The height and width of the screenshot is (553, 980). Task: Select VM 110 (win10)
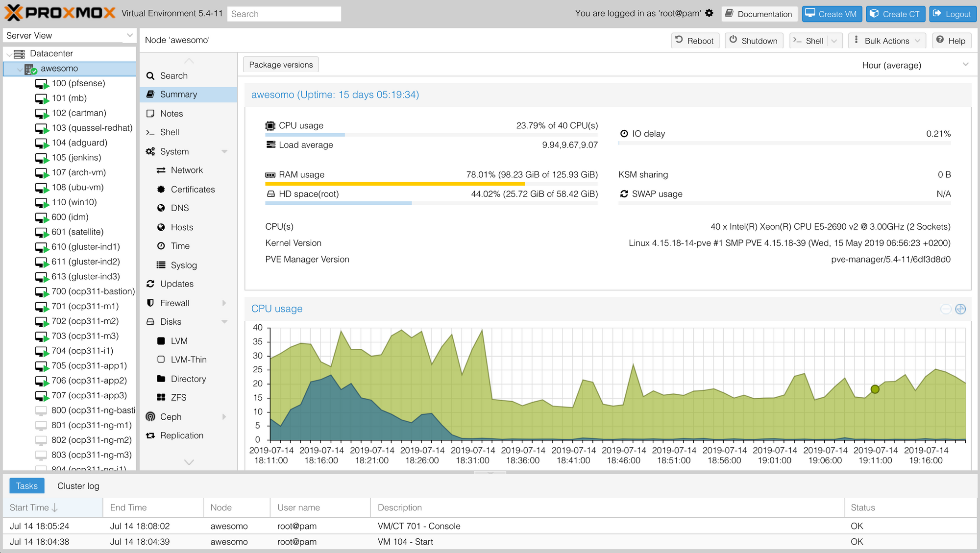click(x=74, y=202)
